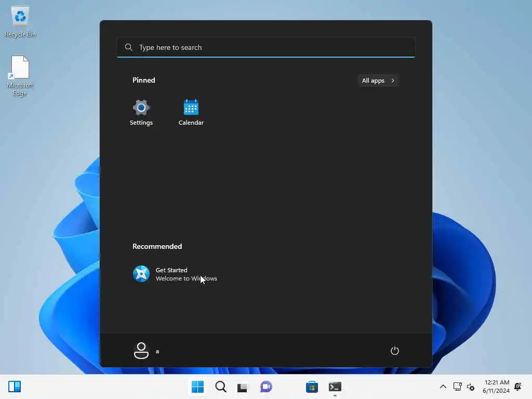This screenshot has width=532, height=399.
Task: Click the search magnifier inside Start search box
Action: pyautogui.click(x=129, y=47)
